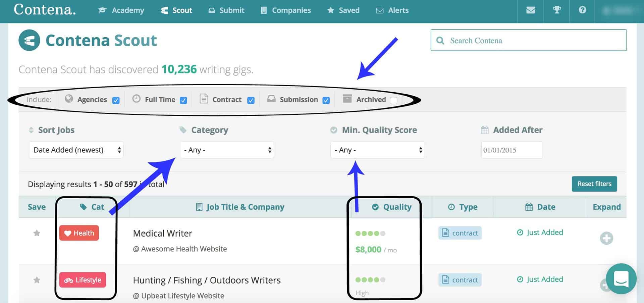Sort by the Save column header
Viewport: 644px width, 303px height.
point(37,207)
